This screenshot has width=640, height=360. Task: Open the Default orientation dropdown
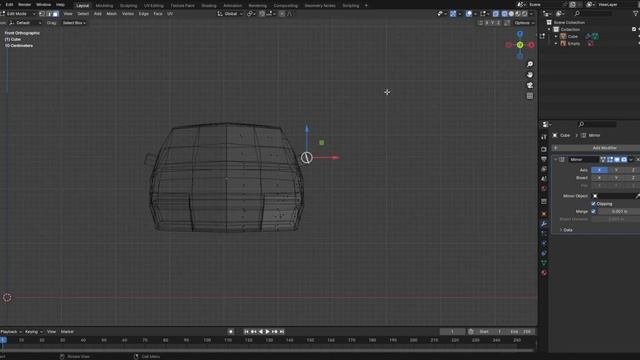25,23
